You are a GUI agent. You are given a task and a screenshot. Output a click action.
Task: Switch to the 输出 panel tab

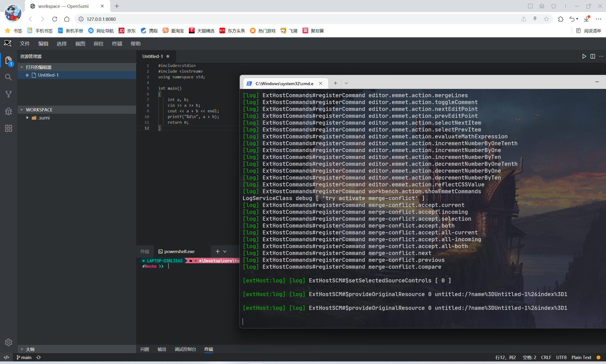[x=162, y=349]
